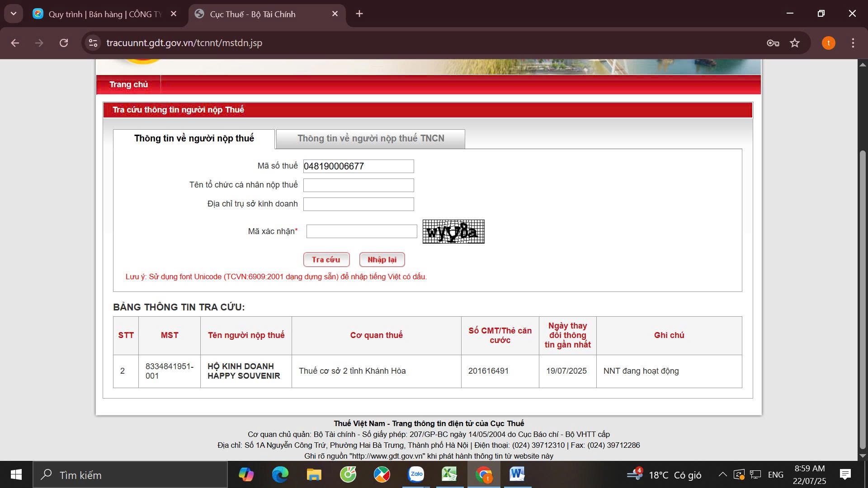Open Zalo from the taskbar
This screenshot has height=488, width=868.
[416, 474]
